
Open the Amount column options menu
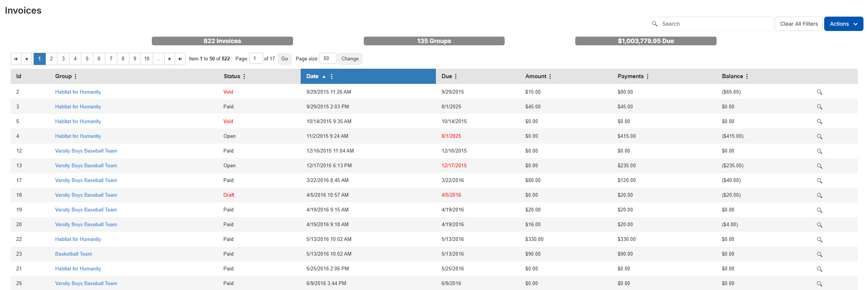[550, 76]
